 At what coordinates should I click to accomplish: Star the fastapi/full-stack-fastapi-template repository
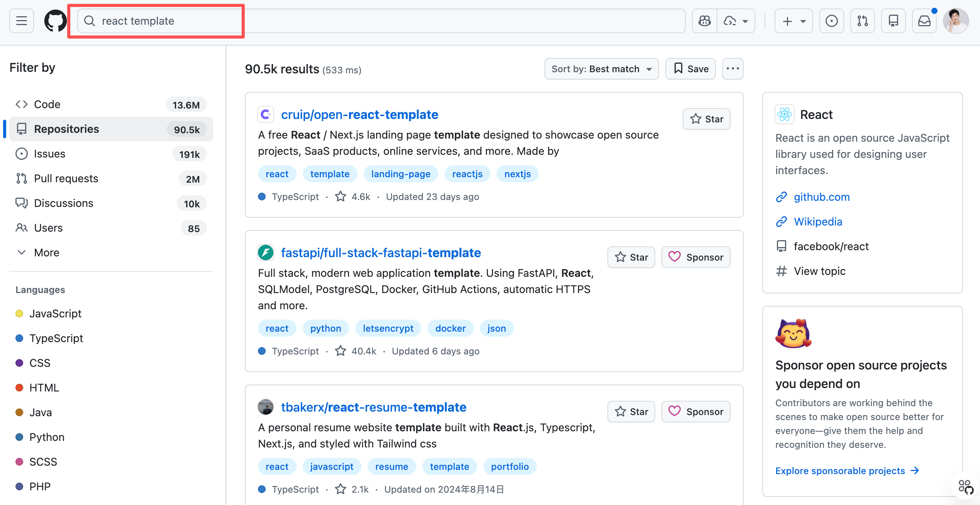coord(631,257)
